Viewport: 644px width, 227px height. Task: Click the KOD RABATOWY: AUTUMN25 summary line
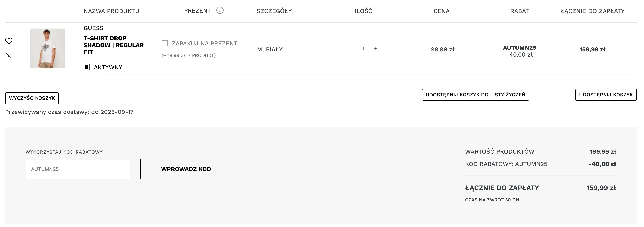click(x=506, y=164)
